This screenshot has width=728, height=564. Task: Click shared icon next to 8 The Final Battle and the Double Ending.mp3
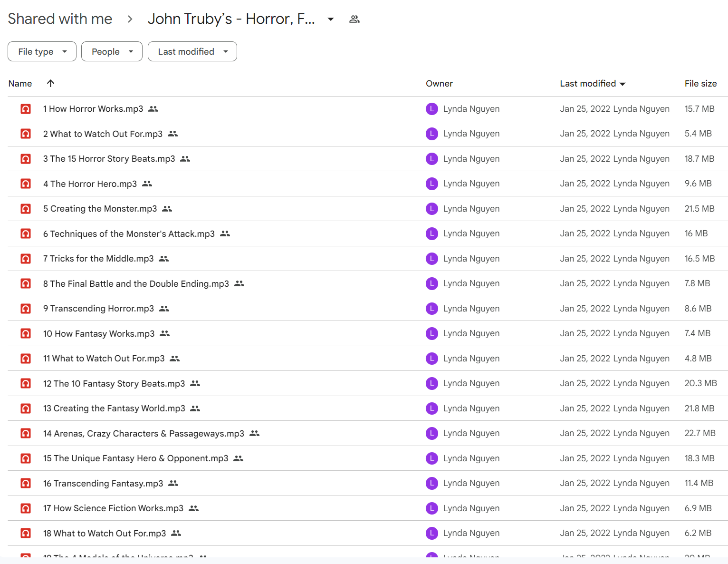pyautogui.click(x=239, y=283)
